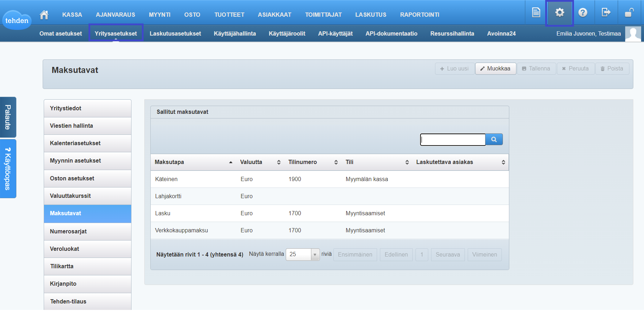
Task: Click the padlock icon in header
Action: click(629, 13)
